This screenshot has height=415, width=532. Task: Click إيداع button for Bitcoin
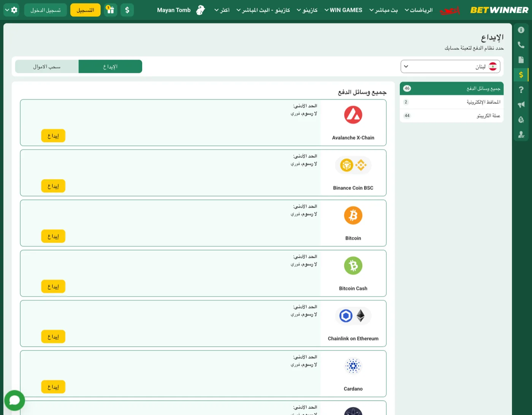[x=53, y=236]
